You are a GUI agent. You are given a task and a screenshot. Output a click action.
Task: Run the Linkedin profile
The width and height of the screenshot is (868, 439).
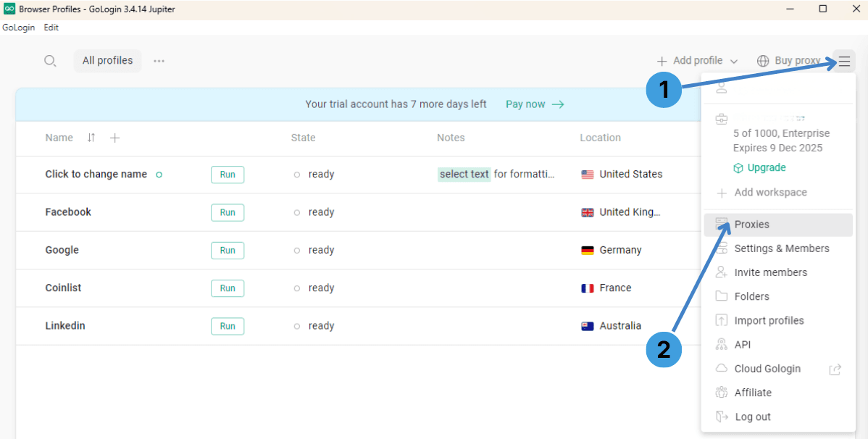pyautogui.click(x=228, y=326)
